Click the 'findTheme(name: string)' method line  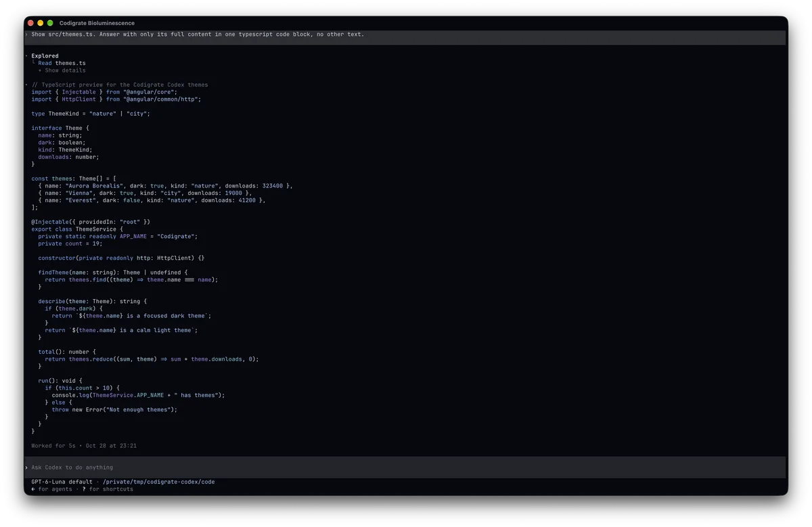113,273
